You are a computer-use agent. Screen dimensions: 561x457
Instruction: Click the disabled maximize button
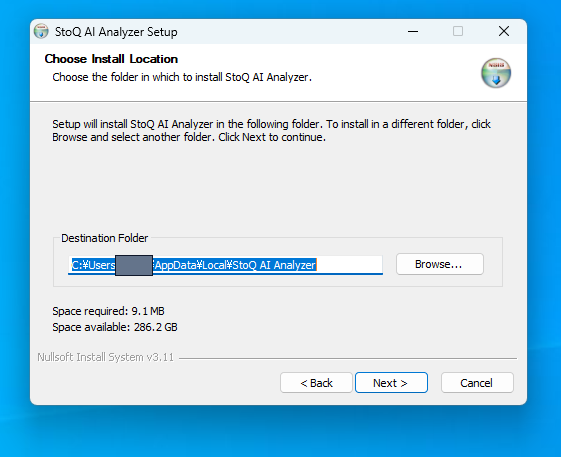click(x=458, y=31)
